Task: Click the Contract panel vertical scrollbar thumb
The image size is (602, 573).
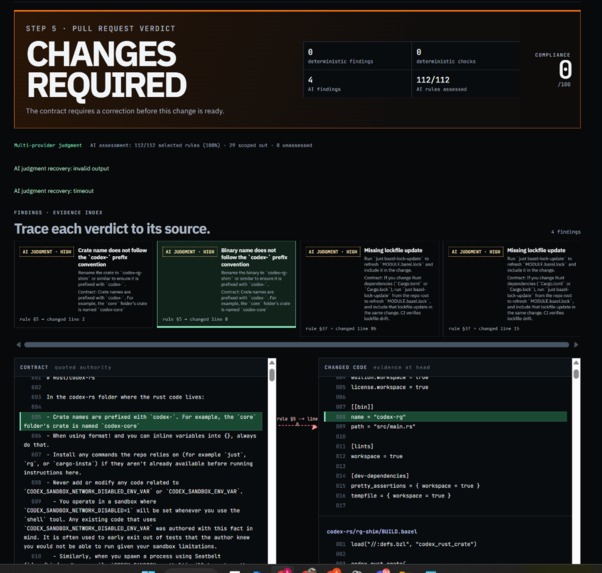Action: coord(272,375)
